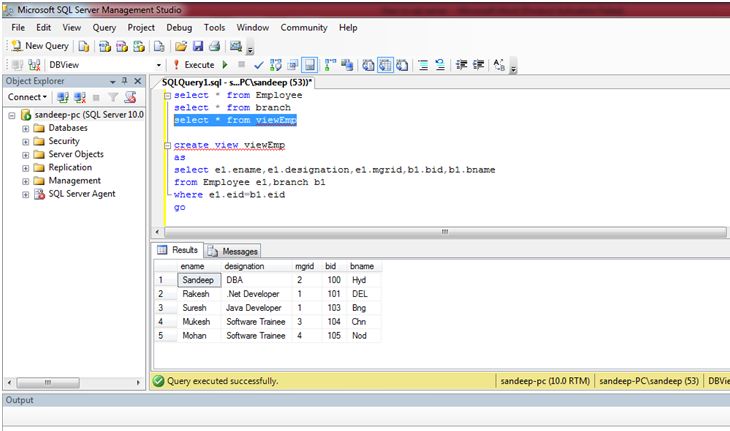Open the Debug menu
This screenshot has width=730, height=431.
coord(179,27)
